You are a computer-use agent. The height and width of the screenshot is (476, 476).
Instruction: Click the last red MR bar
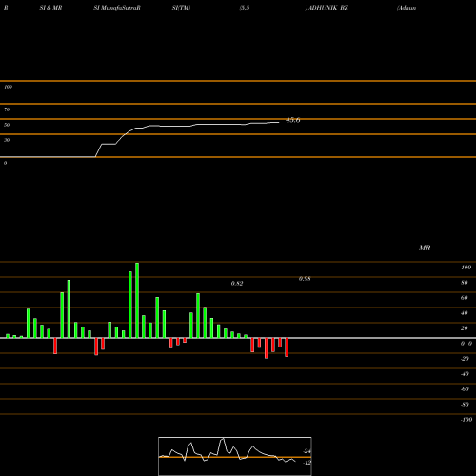287,347
